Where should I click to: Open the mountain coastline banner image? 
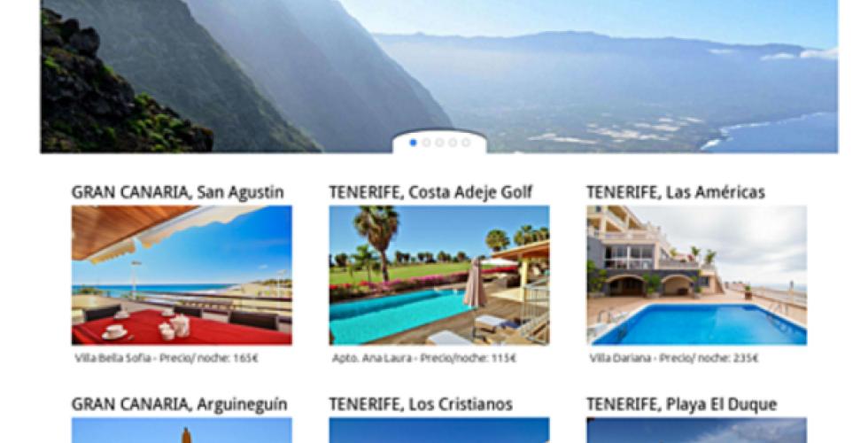tap(439, 76)
